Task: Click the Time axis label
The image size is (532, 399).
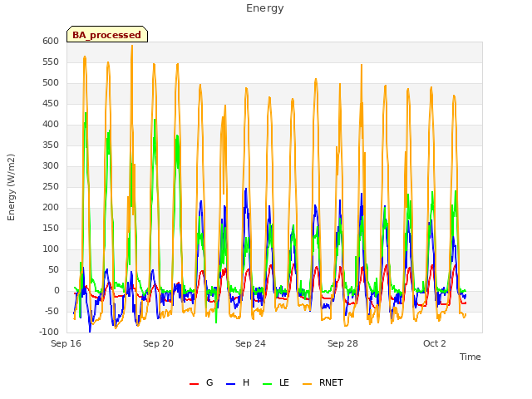Action: pos(470,357)
